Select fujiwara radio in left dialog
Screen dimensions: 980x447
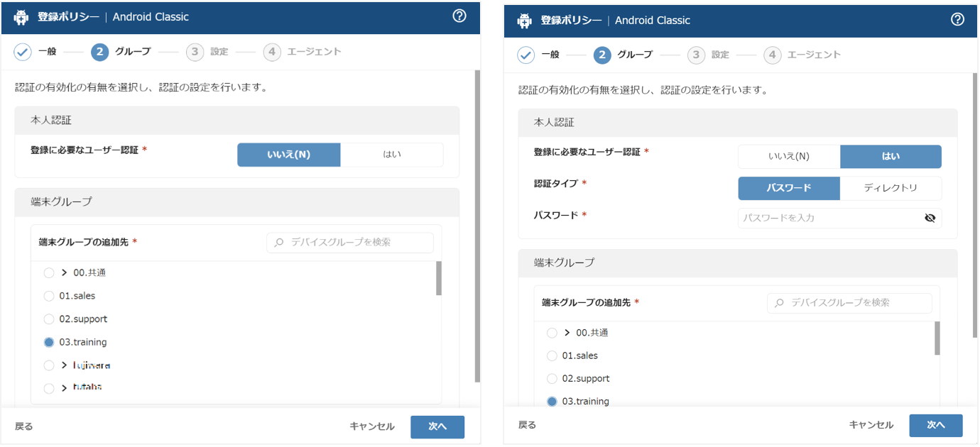48,365
